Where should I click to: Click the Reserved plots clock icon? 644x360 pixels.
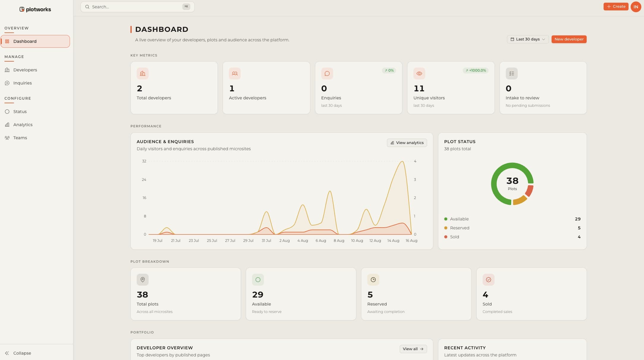click(373, 280)
